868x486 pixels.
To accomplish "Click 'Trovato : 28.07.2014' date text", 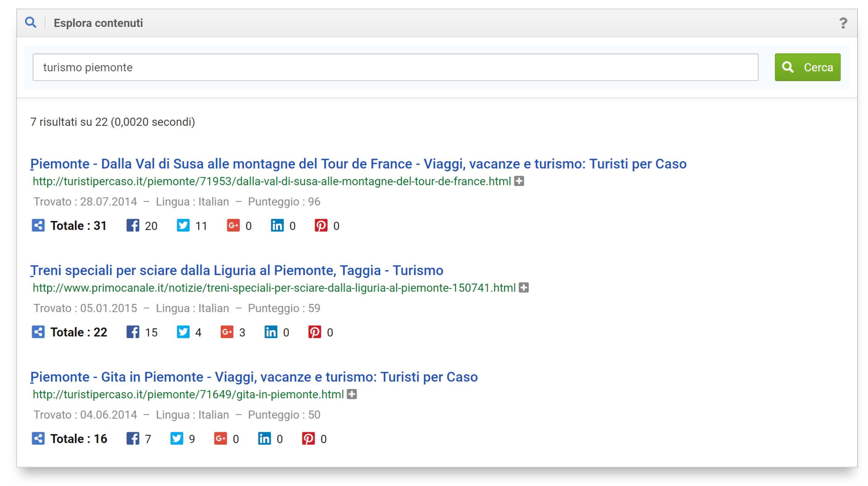I will pos(85,202).
